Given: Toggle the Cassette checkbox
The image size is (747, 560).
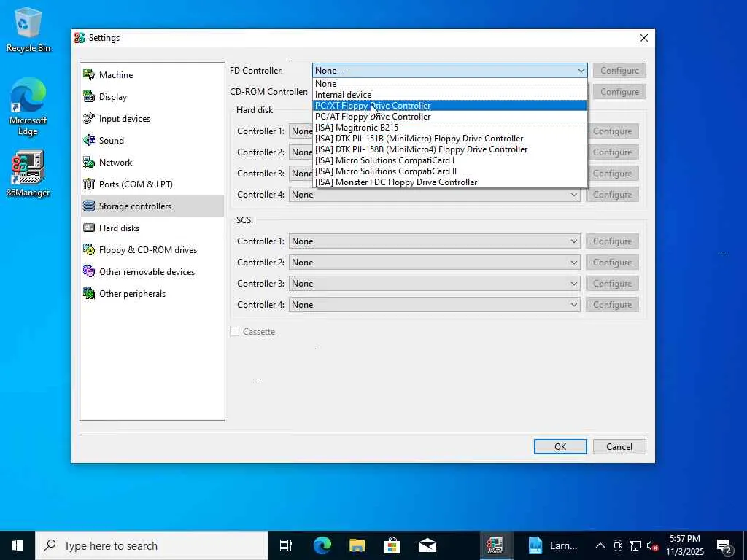Looking at the screenshot, I should [x=235, y=332].
